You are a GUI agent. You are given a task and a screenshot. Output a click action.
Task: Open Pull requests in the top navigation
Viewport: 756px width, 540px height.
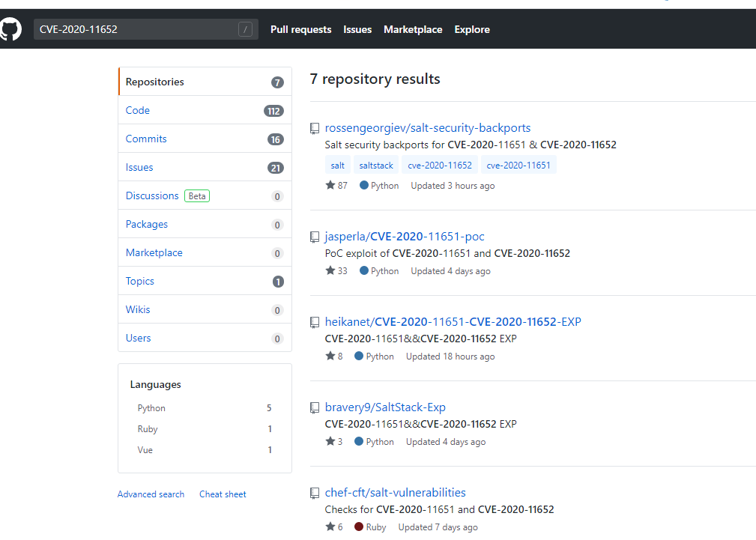(301, 29)
